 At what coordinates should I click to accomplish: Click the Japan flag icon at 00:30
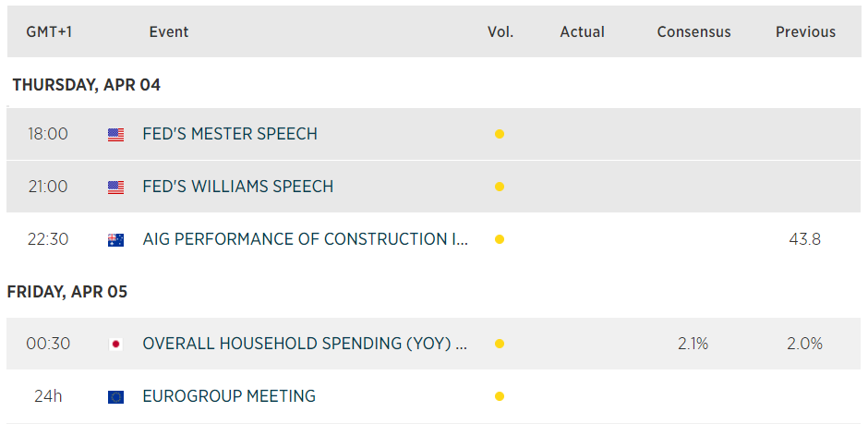[x=115, y=345]
